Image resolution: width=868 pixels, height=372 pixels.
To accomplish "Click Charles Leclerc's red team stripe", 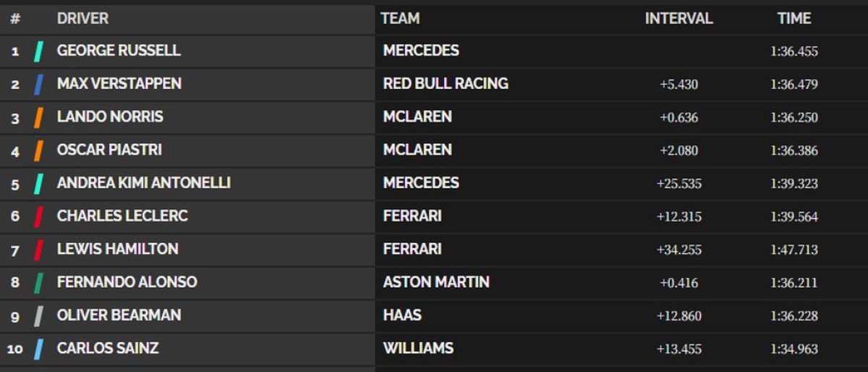I will (x=39, y=216).
